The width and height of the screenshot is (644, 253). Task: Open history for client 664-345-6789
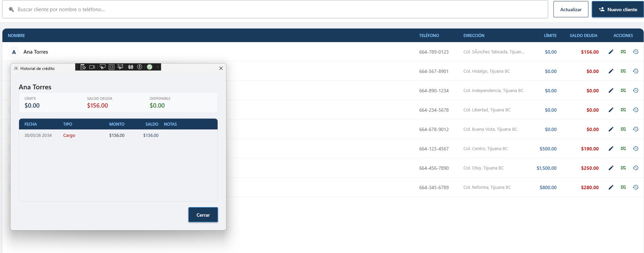click(635, 187)
